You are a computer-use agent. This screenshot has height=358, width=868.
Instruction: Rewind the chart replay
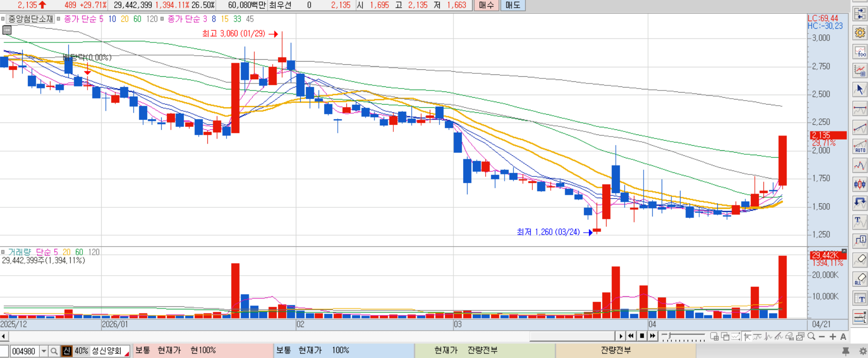click(x=631, y=336)
